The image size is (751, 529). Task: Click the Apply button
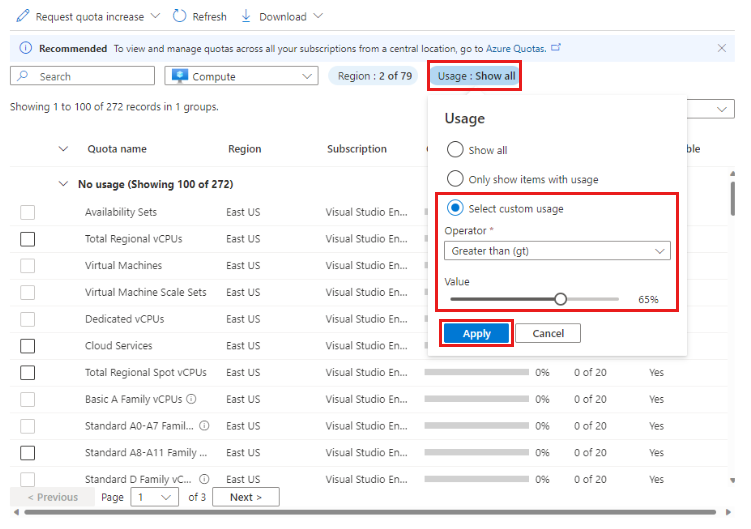click(x=476, y=333)
